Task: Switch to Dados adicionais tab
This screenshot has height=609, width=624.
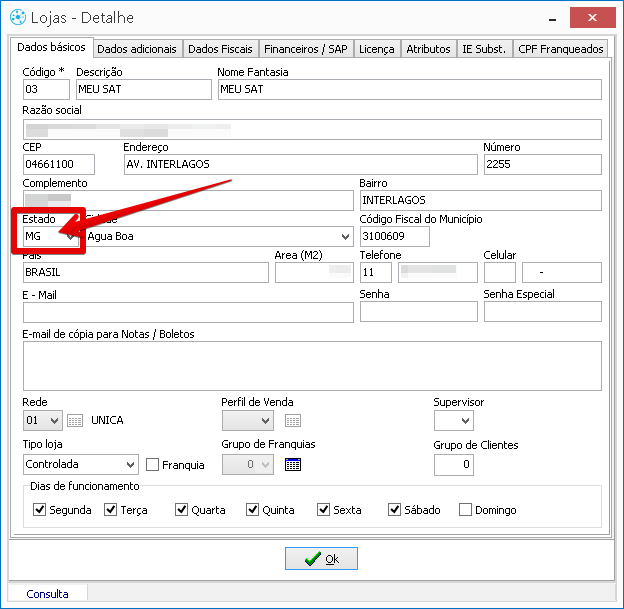Action: [137, 49]
